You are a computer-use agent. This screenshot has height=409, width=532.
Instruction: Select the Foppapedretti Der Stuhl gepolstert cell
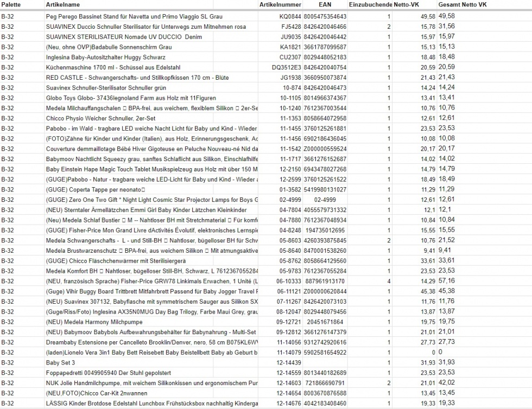click(109, 373)
